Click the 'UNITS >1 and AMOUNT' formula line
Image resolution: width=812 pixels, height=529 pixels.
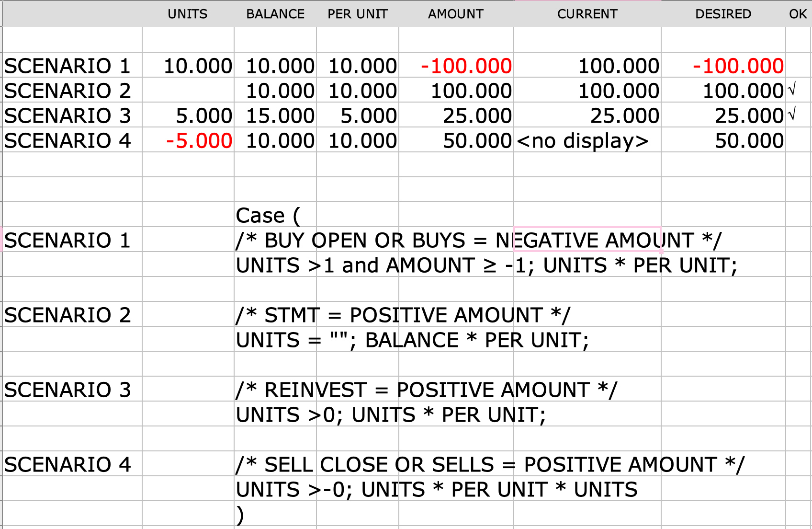[486, 265]
